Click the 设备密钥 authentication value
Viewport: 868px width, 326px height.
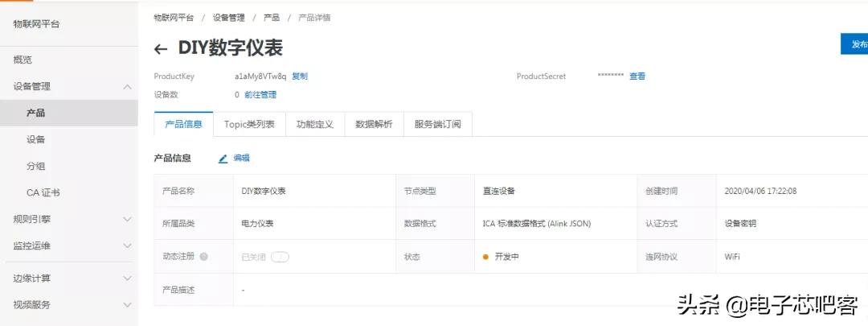(x=740, y=224)
